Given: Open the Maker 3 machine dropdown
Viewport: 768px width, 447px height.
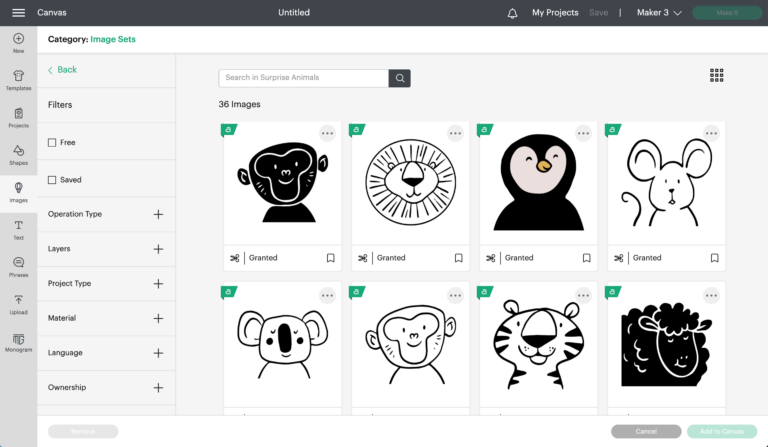Looking at the screenshot, I should 659,13.
